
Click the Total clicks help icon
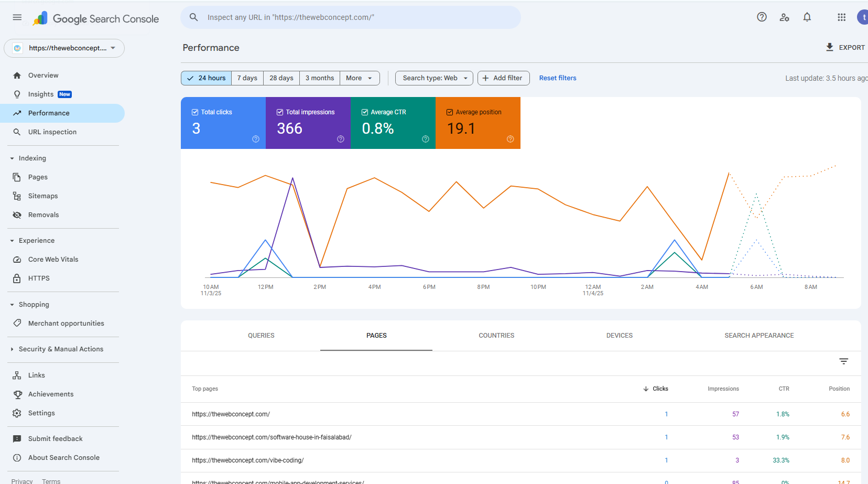pos(256,139)
